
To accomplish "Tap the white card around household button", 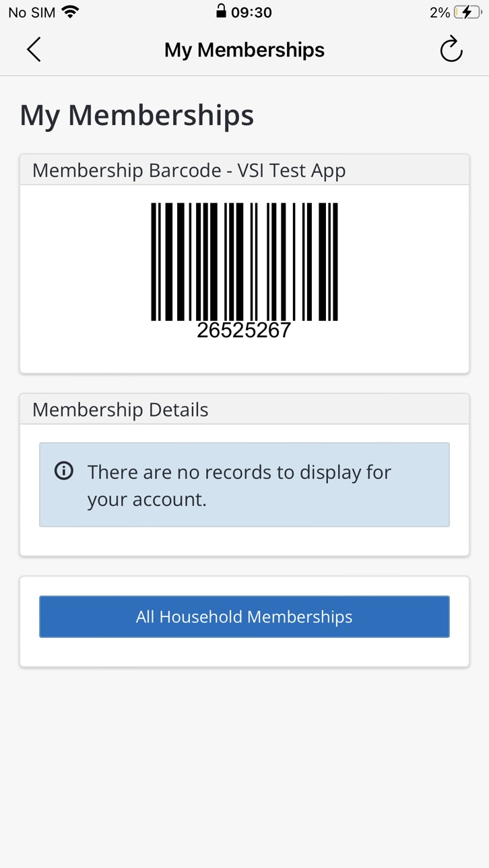I will coord(244,653).
